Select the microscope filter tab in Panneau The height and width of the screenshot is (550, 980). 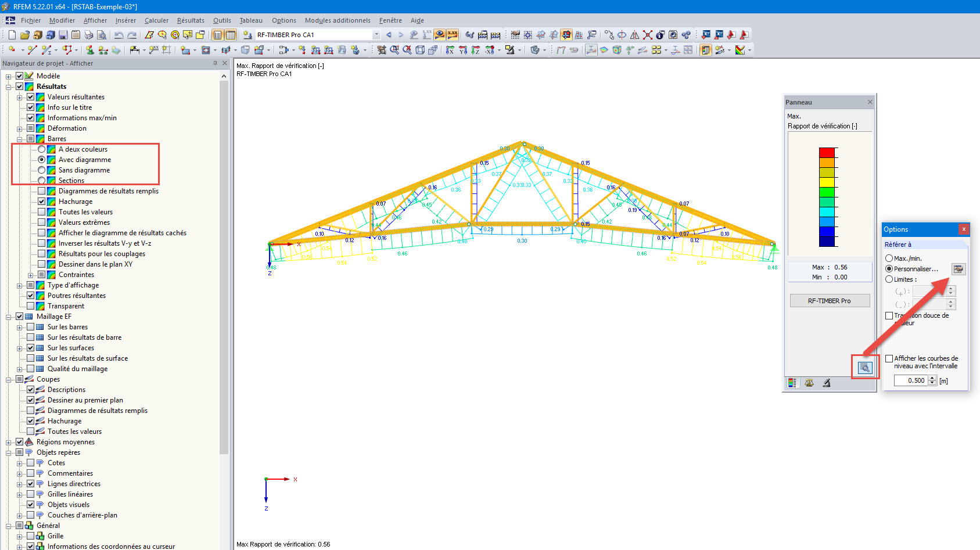pyautogui.click(x=827, y=383)
